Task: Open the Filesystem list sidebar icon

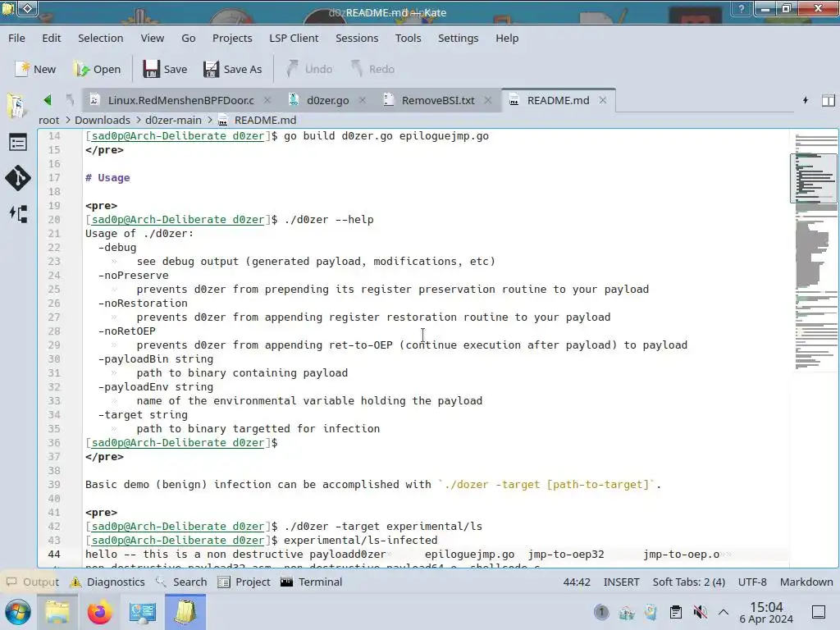Action: point(18,143)
